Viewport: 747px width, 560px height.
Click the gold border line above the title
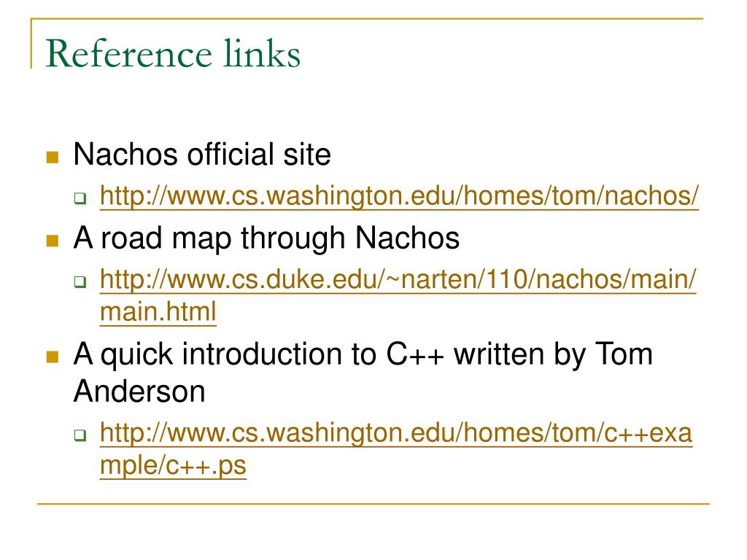(x=367, y=19)
